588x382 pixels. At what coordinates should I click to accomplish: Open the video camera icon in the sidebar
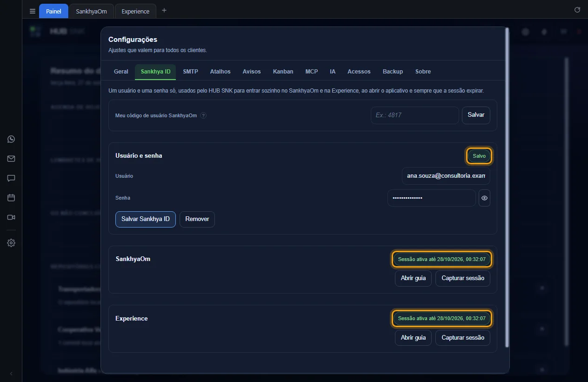coord(11,217)
